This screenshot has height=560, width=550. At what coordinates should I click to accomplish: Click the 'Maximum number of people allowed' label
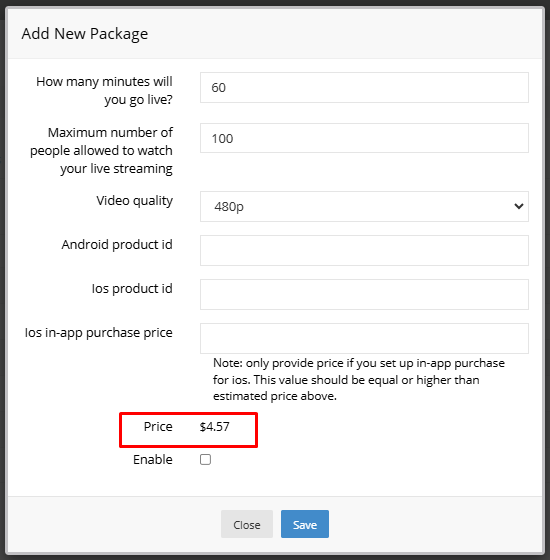pos(101,150)
